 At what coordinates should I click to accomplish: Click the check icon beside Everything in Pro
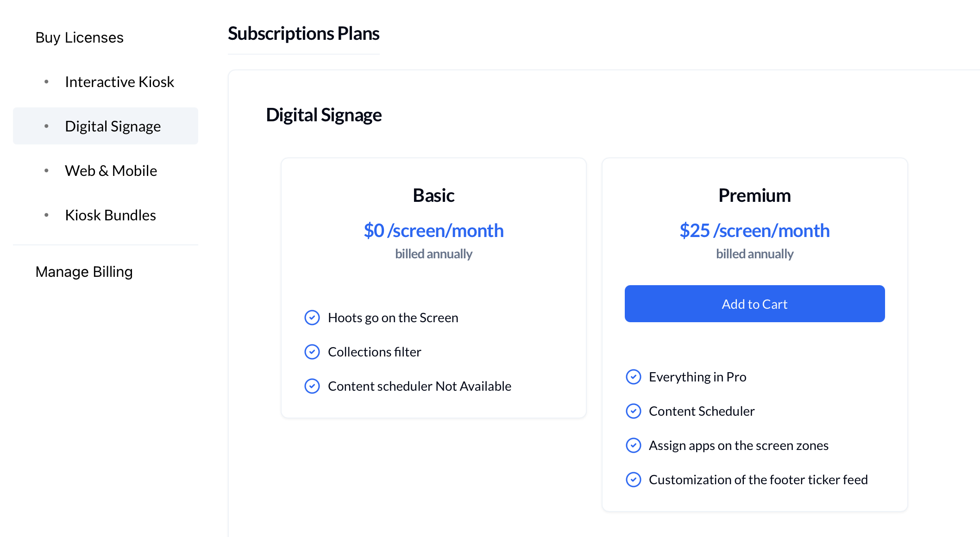tap(633, 377)
